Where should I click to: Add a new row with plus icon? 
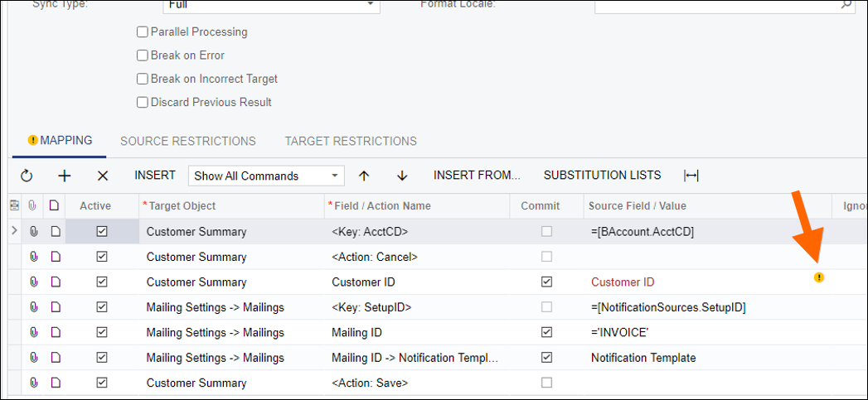click(x=65, y=176)
